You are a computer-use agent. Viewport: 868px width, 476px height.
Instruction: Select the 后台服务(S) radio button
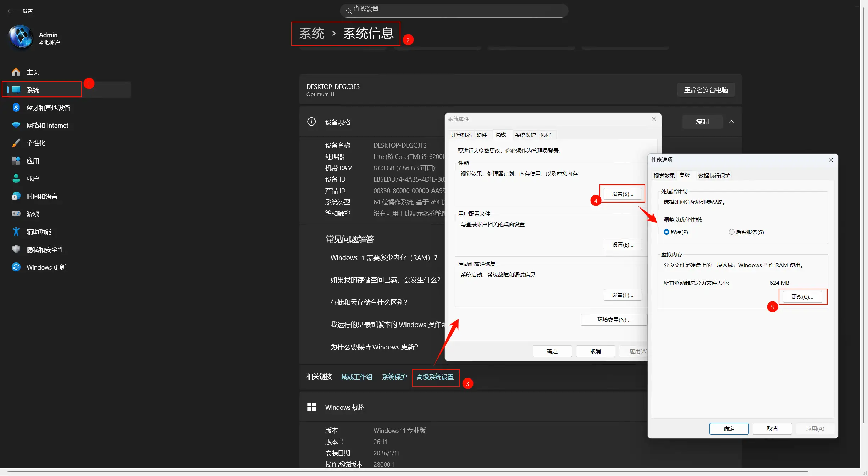click(731, 232)
